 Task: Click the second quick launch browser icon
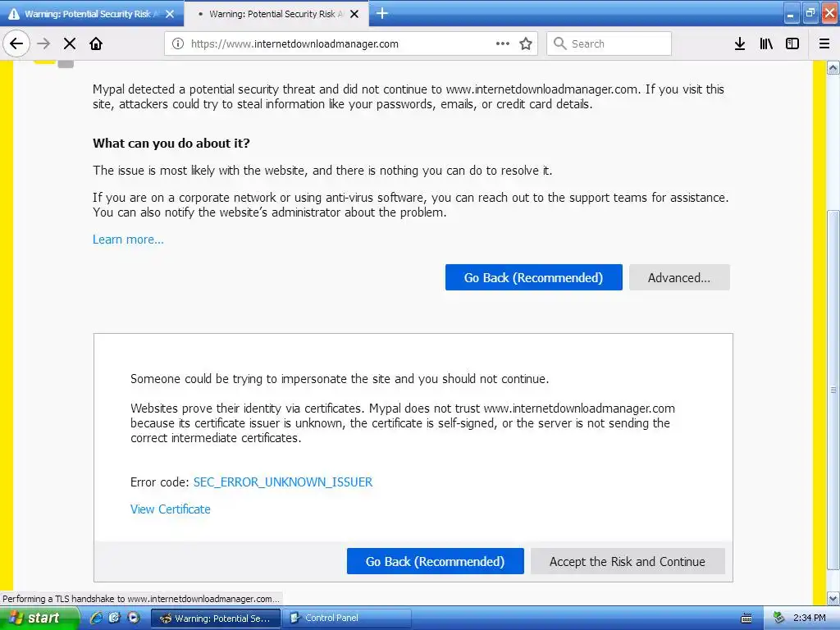tap(114, 618)
